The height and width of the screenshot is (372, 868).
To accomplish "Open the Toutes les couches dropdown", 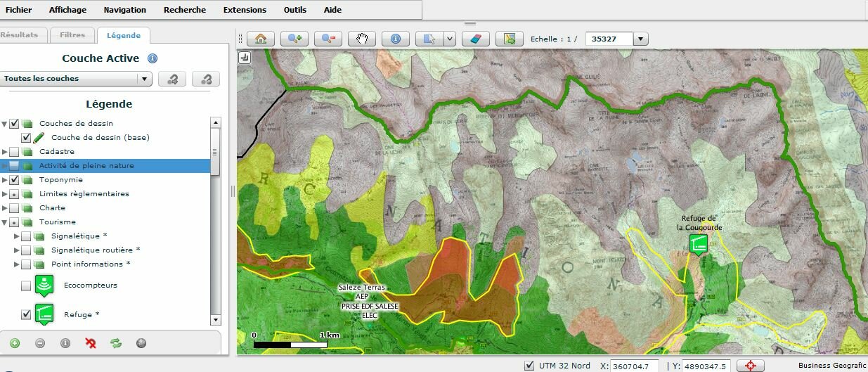I will [77, 79].
